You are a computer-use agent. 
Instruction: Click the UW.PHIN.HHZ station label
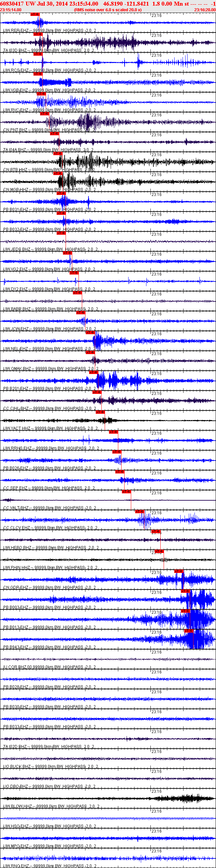(x=50, y=567)
